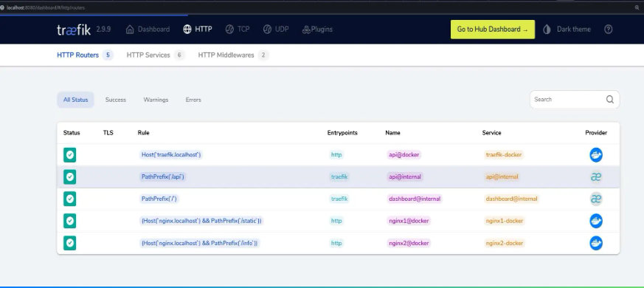Select the All Status filter
This screenshot has width=644, height=288.
[75, 100]
